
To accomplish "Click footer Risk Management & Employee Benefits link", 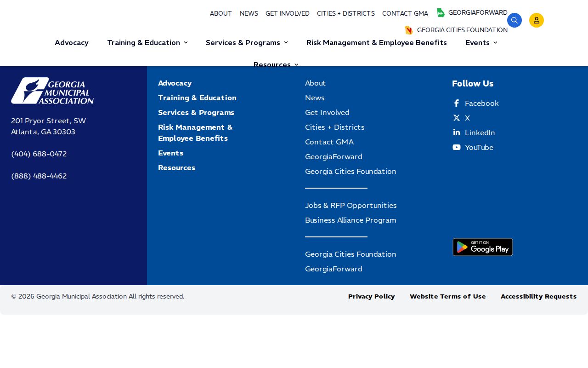I will coord(195,133).
